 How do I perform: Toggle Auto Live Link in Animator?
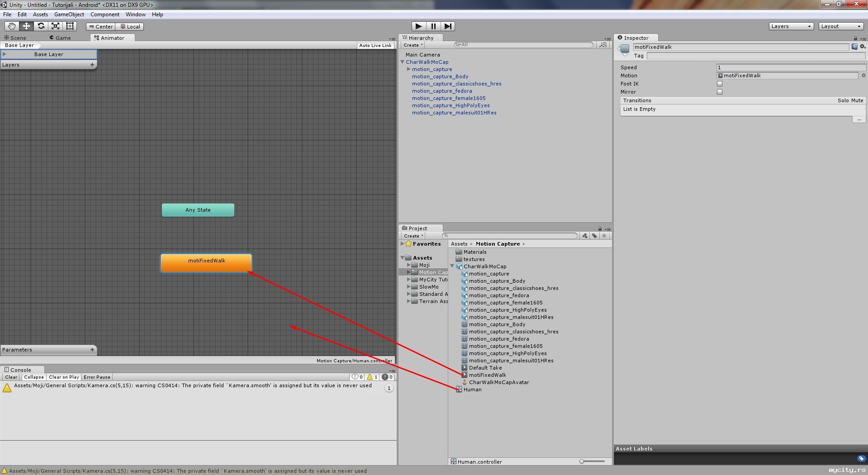click(x=375, y=45)
